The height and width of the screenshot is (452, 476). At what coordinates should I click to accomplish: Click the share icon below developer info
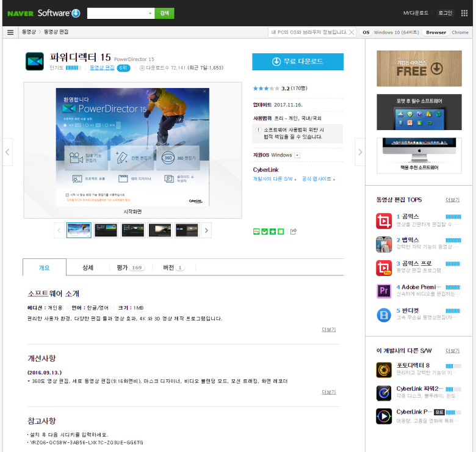point(294,231)
